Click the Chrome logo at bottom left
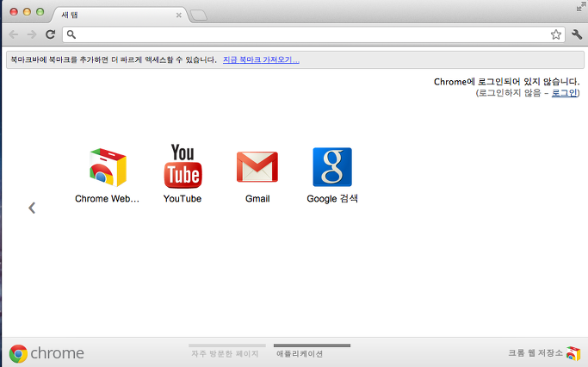588x367 pixels. coord(46,353)
